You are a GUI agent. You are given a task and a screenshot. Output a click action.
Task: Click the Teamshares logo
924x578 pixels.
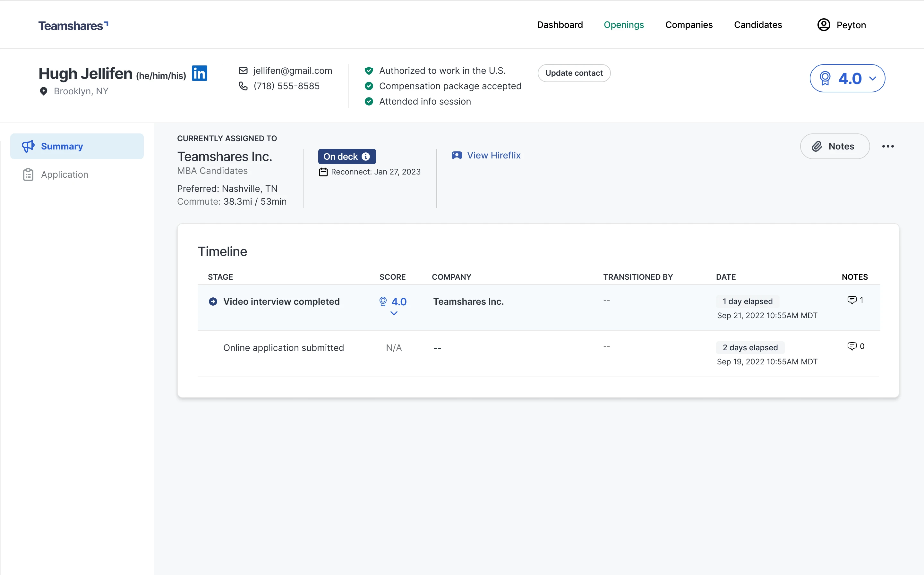pyautogui.click(x=73, y=26)
